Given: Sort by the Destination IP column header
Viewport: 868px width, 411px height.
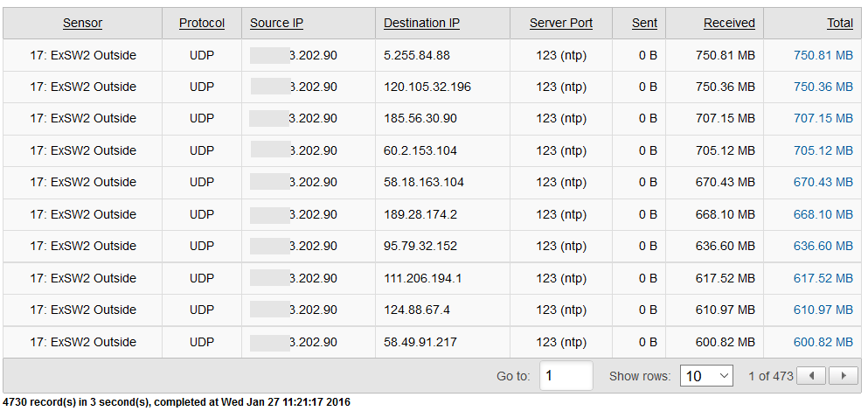Looking at the screenshot, I should [x=421, y=24].
